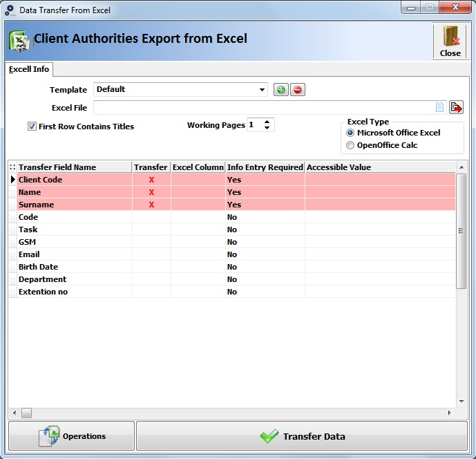The height and width of the screenshot is (459, 476).
Task: Click the application icon in title bar
Action: 10,10
